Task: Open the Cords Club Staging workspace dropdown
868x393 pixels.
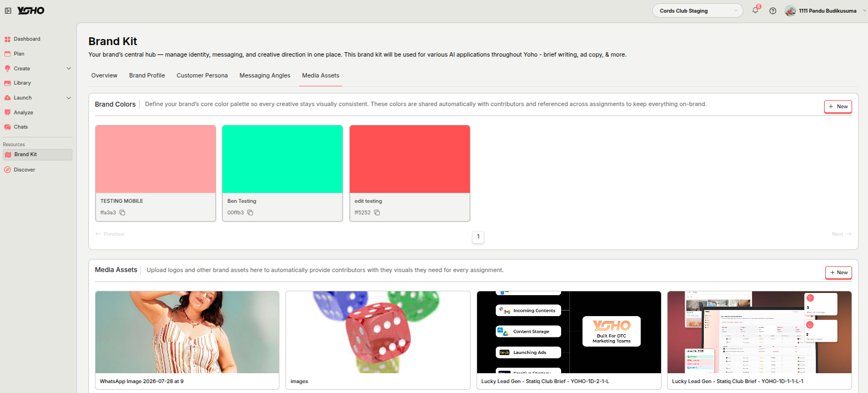Action: click(x=697, y=11)
